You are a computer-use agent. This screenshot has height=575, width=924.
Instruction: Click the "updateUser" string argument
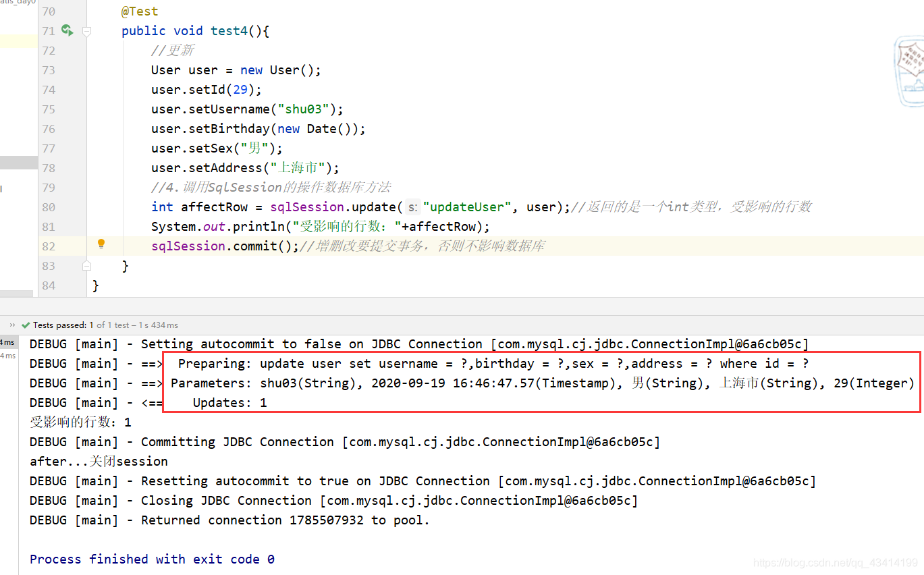click(x=468, y=207)
